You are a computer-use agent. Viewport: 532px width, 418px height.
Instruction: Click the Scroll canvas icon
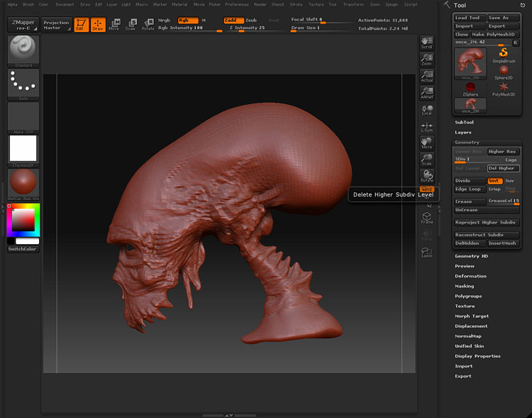coord(426,43)
